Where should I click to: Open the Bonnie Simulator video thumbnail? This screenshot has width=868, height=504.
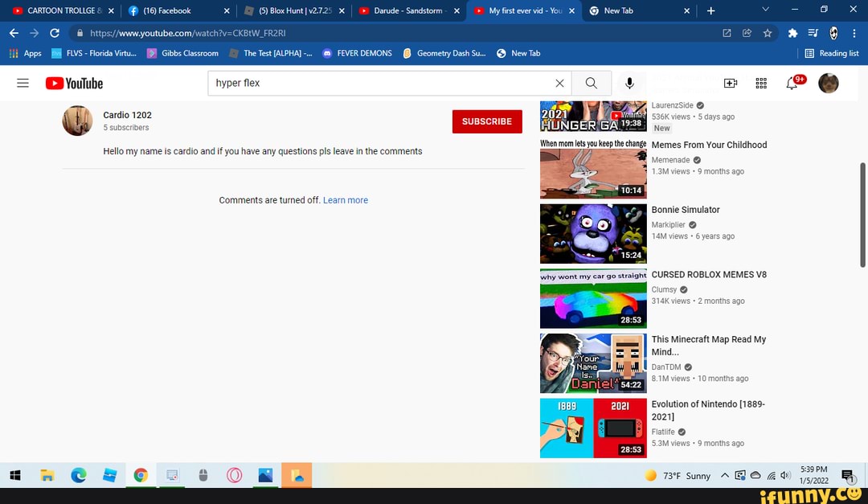(593, 234)
